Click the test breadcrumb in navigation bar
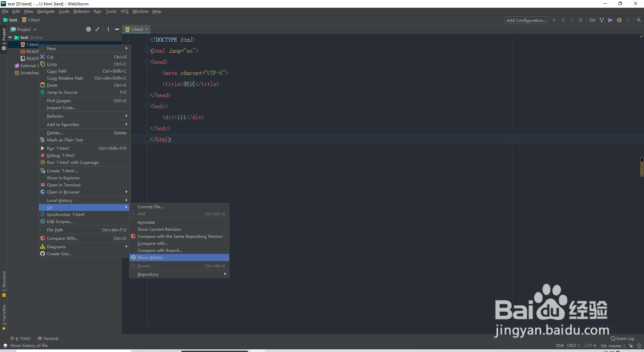Image resolution: width=644 pixels, height=352 pixels. pyautogui.click(x=10, y=20)
